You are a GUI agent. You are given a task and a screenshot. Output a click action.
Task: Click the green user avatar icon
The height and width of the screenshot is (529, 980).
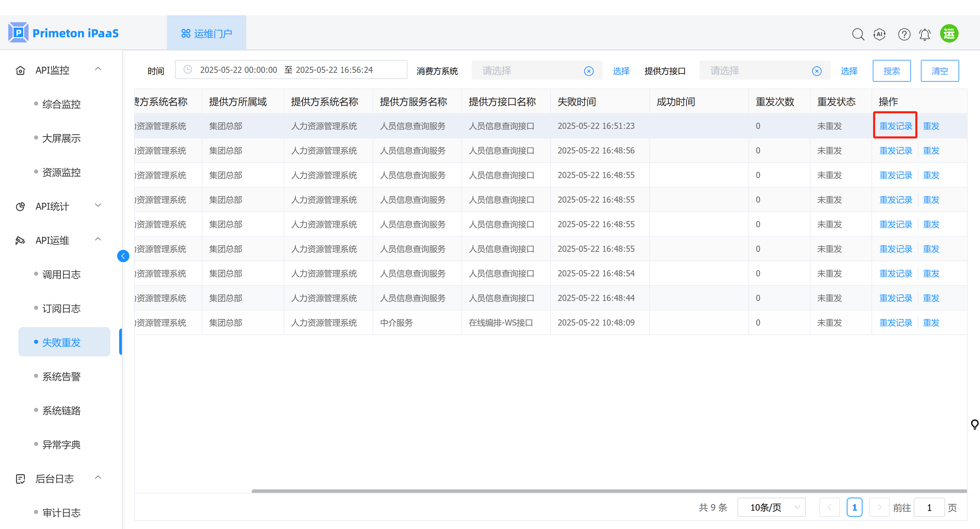click(x=949, y=33)
